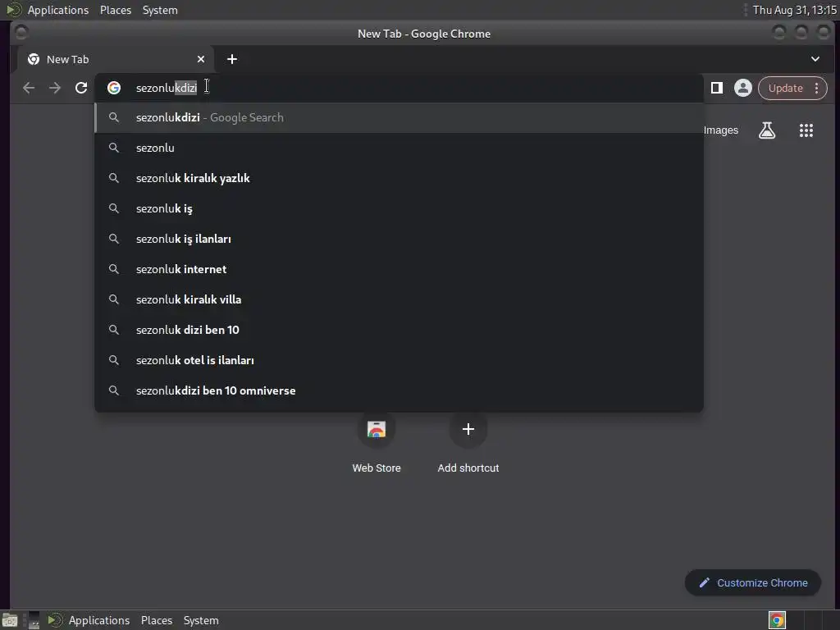Open Applications menu in top panel
The height and width of the screenshot is (630, 840).
(x=58, y=10)
